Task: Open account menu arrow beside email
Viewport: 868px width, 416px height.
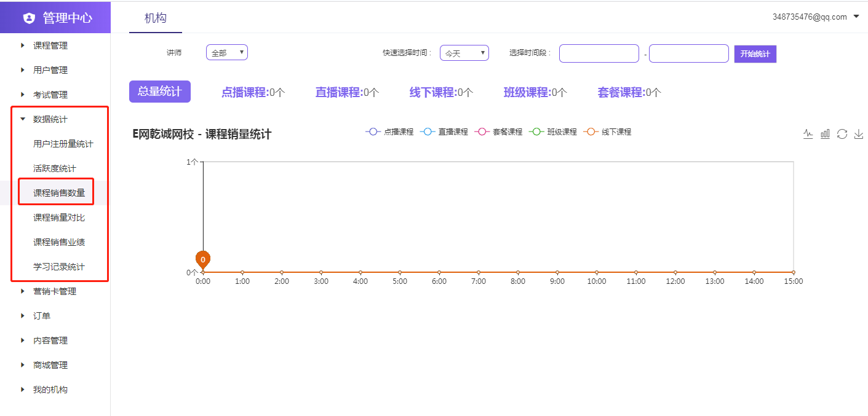Action: [856, 17]
